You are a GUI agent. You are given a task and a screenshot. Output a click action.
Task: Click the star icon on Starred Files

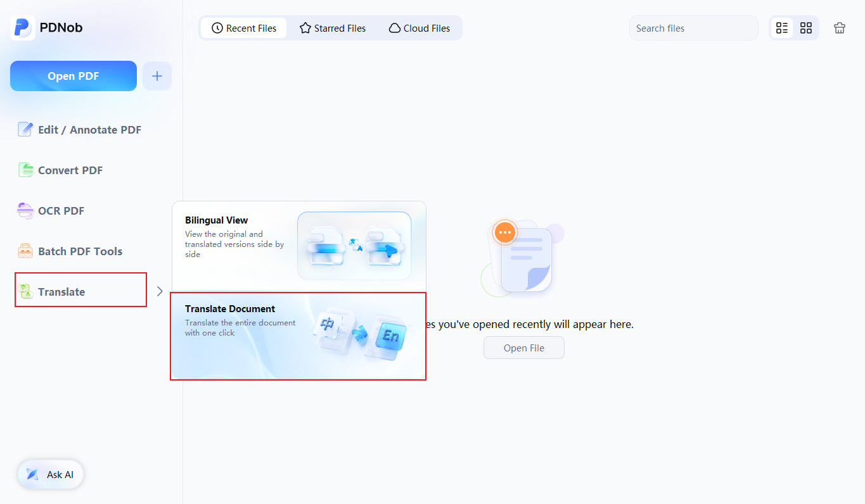tap(305, 28)
